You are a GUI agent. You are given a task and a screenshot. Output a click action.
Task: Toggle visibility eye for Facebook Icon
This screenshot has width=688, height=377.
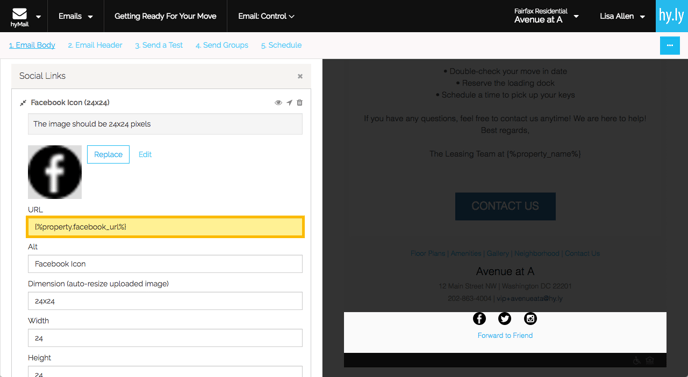click(x=278, y=103)
